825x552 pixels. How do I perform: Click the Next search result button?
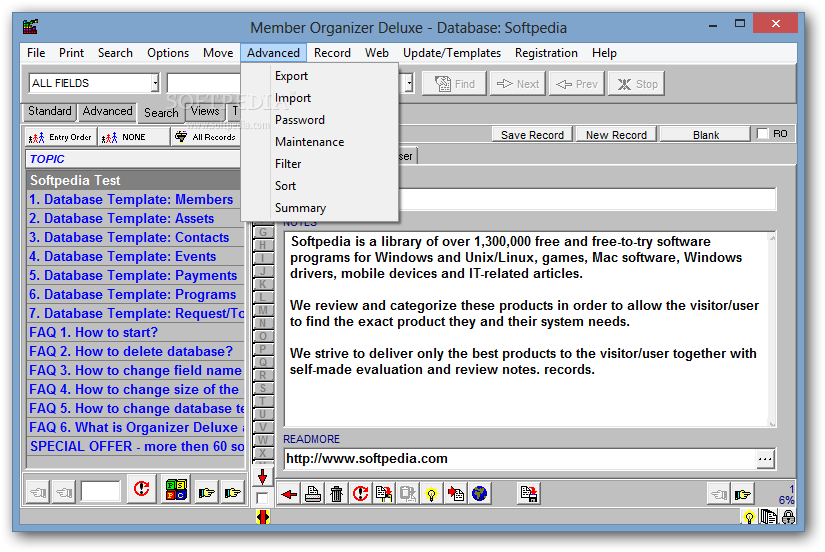518,84
